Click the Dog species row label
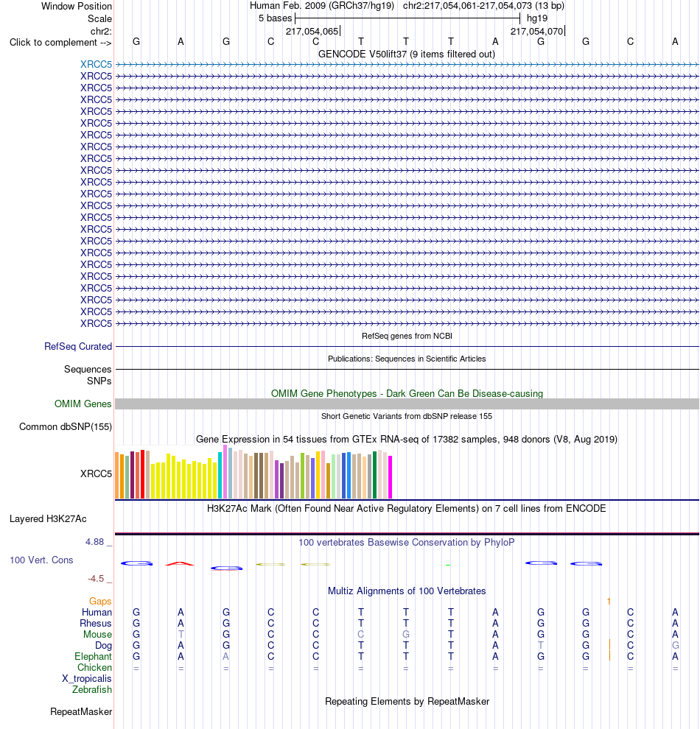This screenshot has height=729, width=700. pos(103,645)
